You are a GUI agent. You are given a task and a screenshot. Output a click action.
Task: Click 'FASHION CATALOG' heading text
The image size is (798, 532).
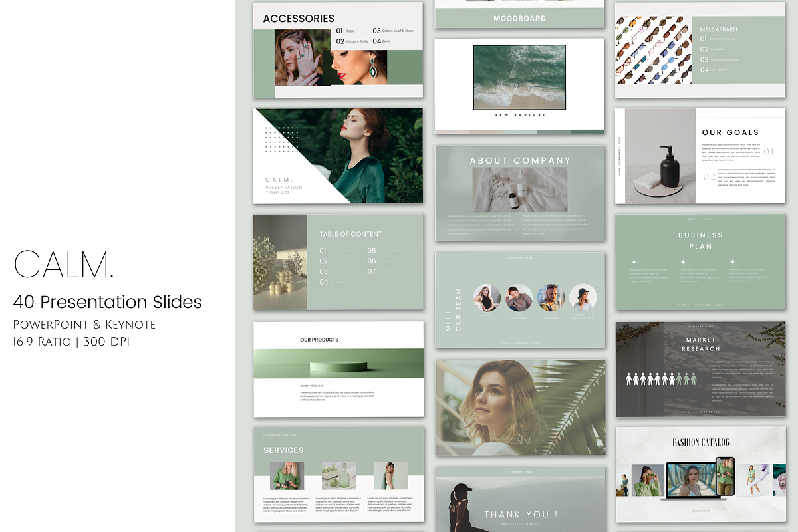701,442
